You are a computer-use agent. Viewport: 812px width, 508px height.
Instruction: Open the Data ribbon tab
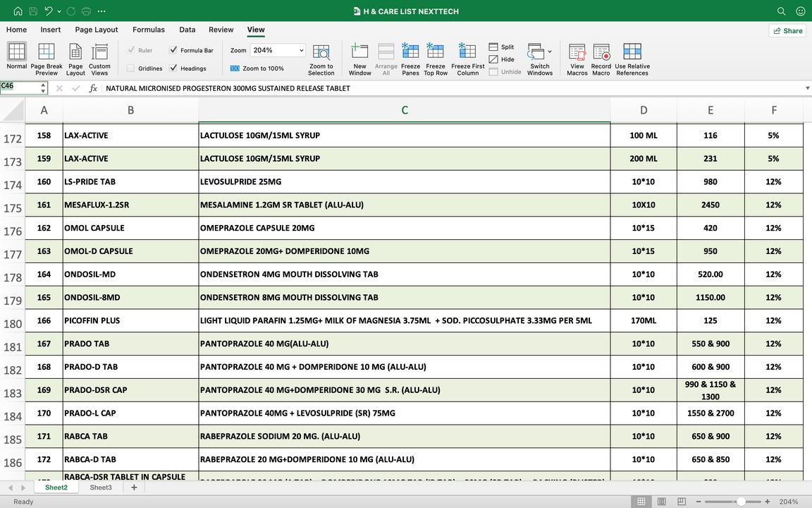pos(187,30)
